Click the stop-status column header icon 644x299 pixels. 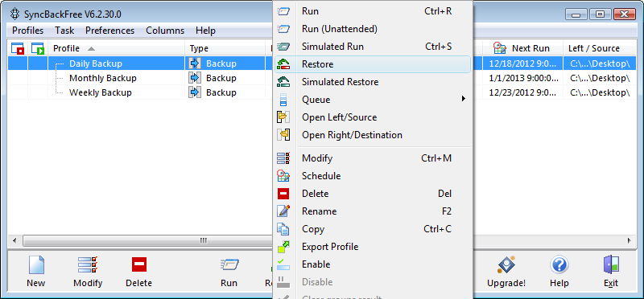[x=18, y=48]
